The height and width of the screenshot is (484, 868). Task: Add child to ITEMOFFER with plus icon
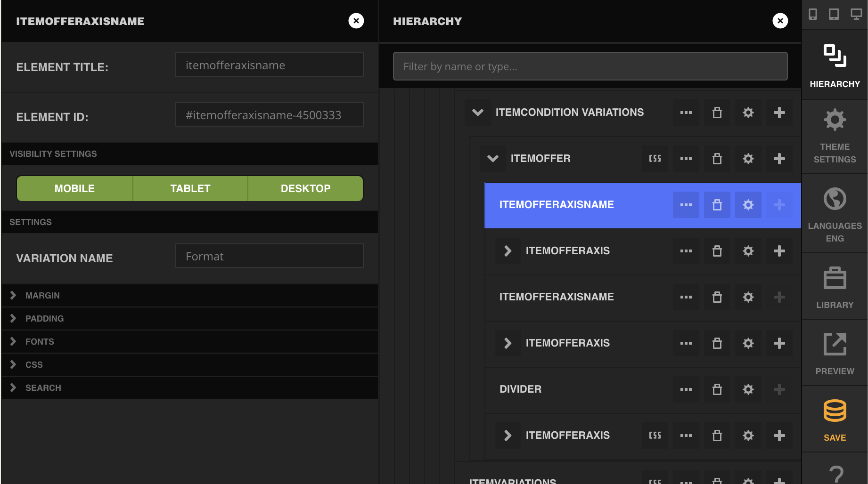coord(779,159)
